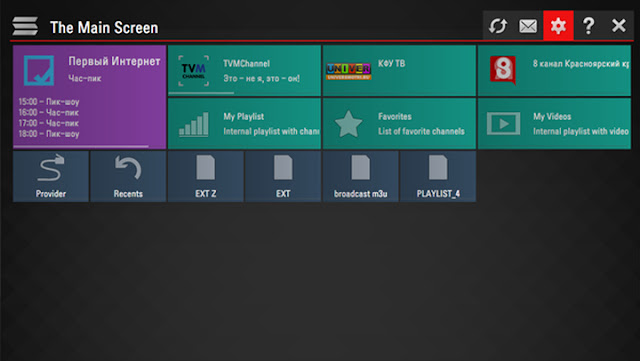Click the My Videos play icon
This screenshot has width=640, height=361.
tap(504, 123)
